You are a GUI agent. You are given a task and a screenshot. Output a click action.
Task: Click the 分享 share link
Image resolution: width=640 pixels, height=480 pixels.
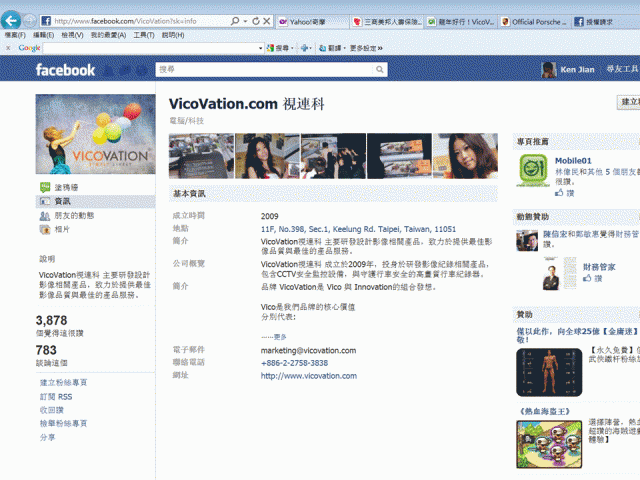point(47,438)
